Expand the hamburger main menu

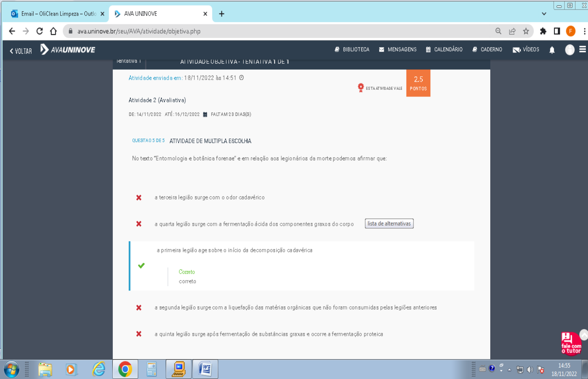(583, 50)
